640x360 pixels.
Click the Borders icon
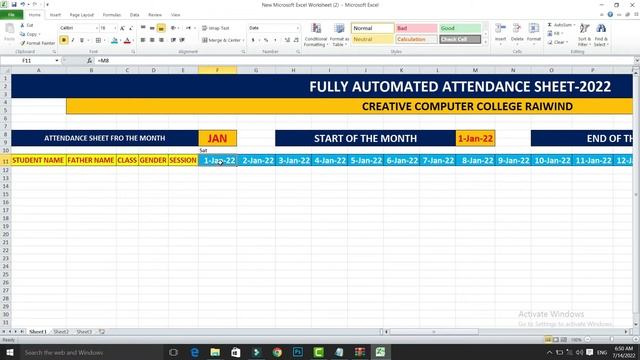coord(98,40)
